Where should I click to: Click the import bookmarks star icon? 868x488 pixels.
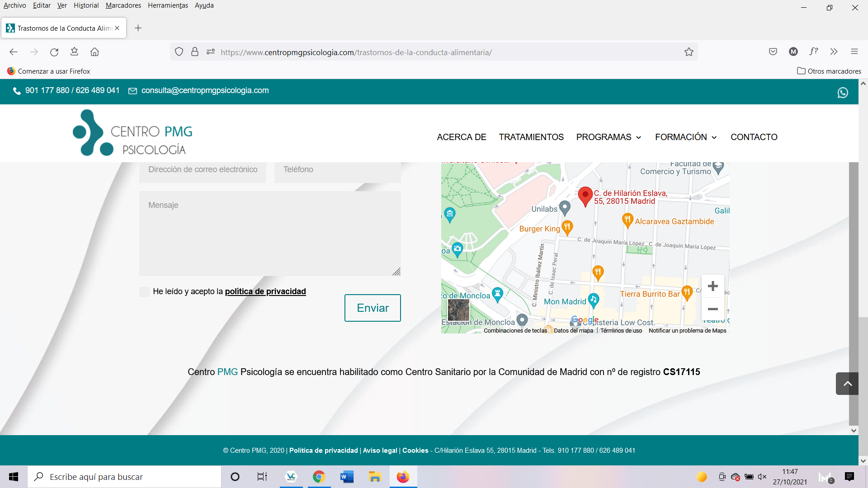(75, 52)
